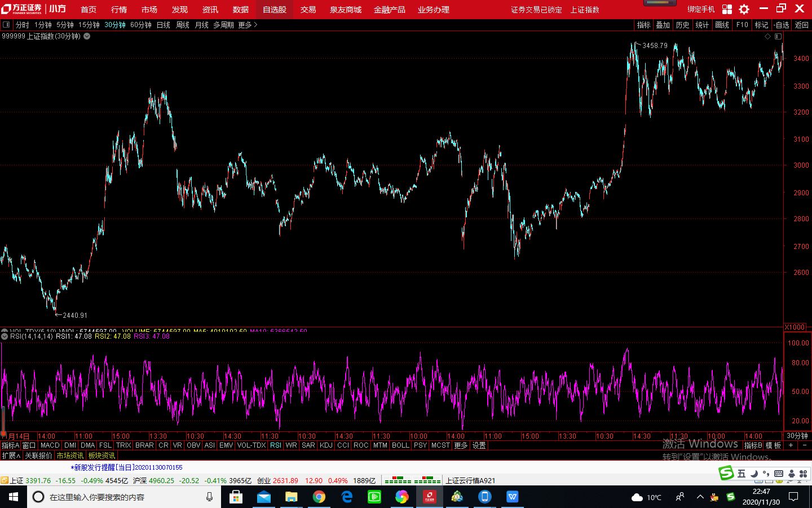Toggle Sogou moon night mode icon
812x508 pixels.
click(755, 474)
